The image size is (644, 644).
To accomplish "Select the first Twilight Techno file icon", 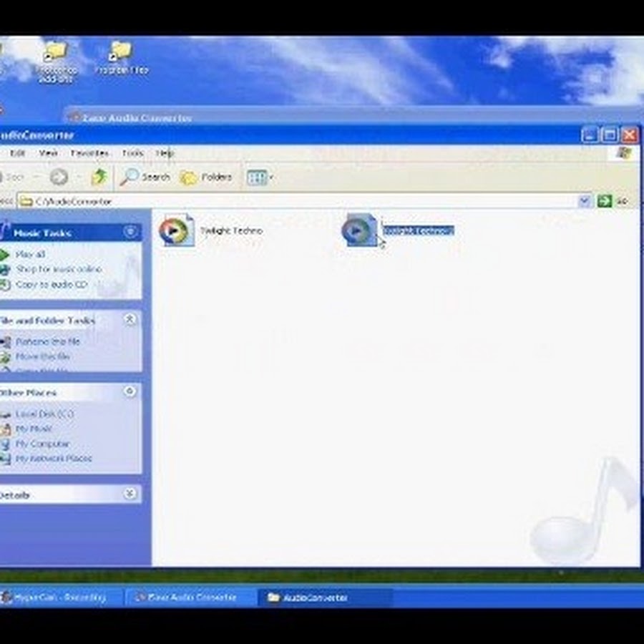I will 175,230.
